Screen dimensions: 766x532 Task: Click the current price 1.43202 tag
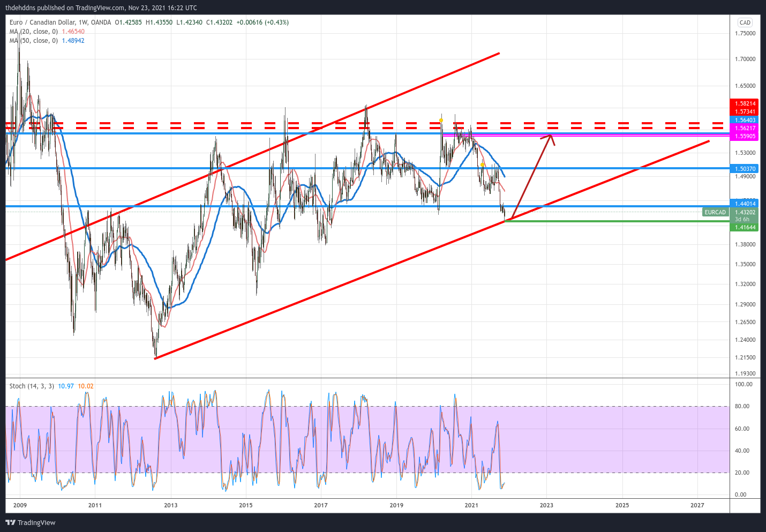(745, 212)
